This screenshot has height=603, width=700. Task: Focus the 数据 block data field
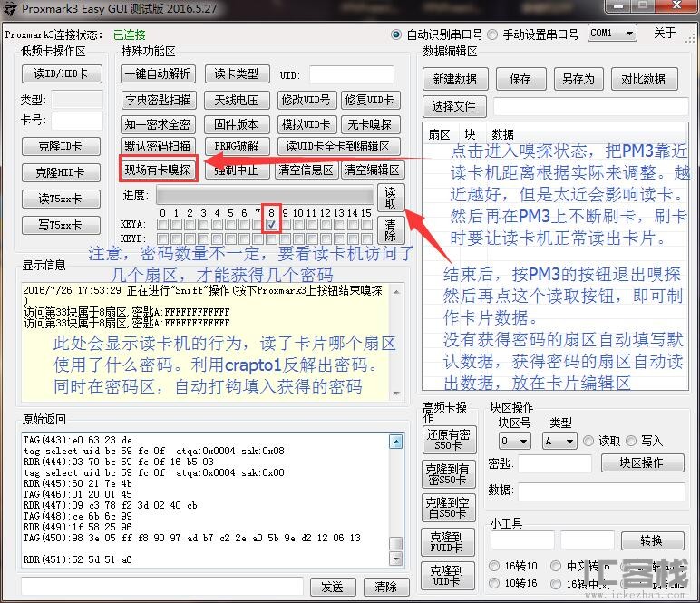tap(601, 491)
